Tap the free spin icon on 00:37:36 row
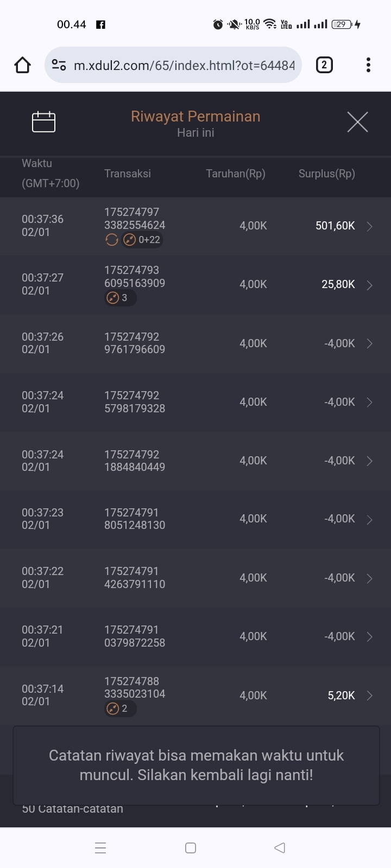This screenshot has height=868, width=391. tap(112, 240)
